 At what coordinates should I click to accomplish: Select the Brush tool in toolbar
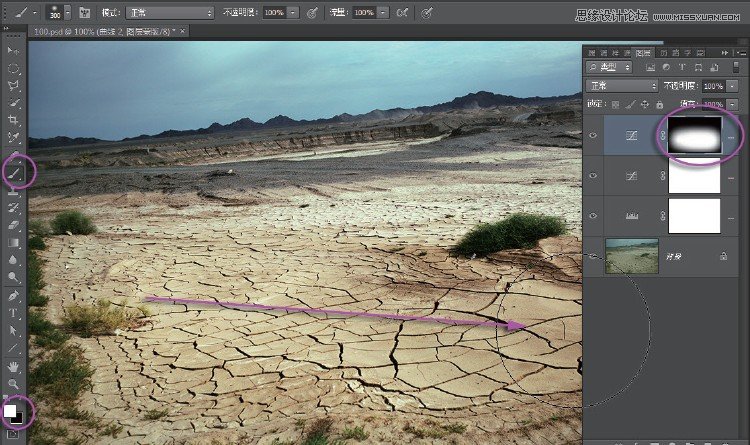point(14,173)
